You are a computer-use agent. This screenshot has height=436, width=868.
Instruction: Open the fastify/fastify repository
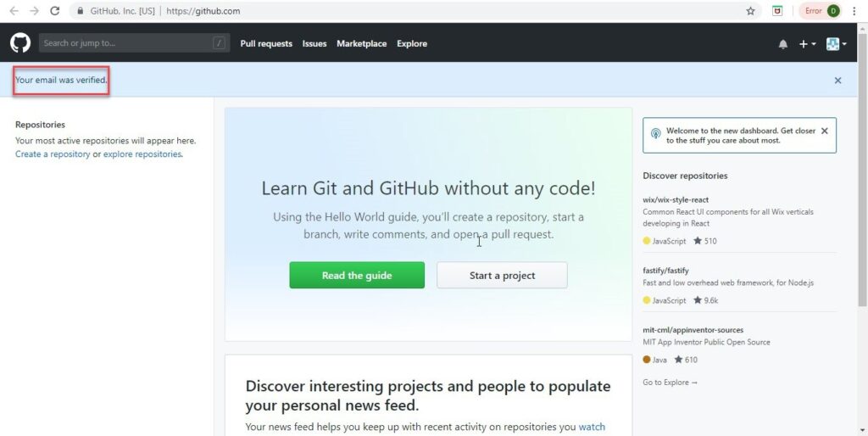665,271
